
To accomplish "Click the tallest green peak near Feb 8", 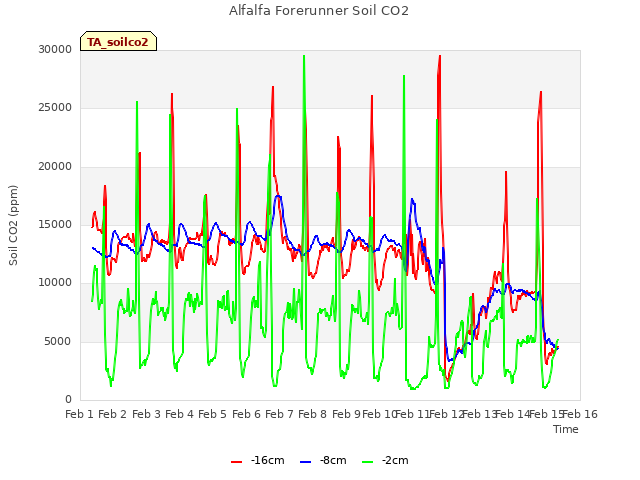I will [x=304, y=56].
